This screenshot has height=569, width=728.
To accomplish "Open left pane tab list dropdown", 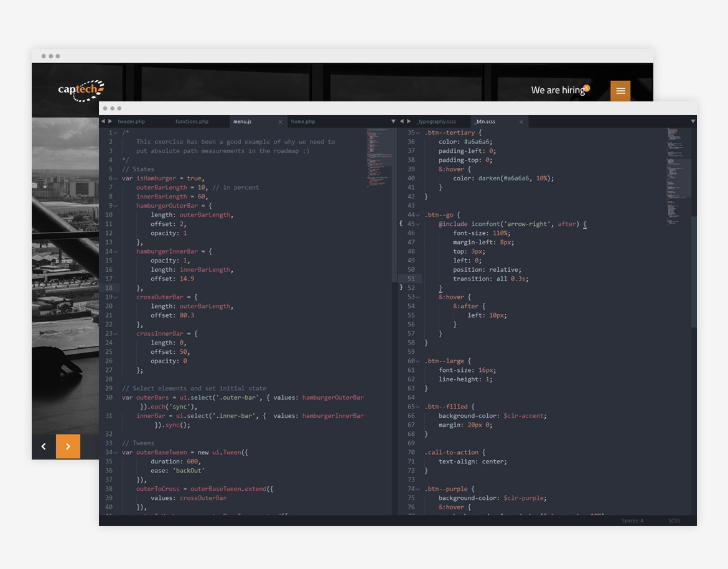I will click(x=393, y=121).
